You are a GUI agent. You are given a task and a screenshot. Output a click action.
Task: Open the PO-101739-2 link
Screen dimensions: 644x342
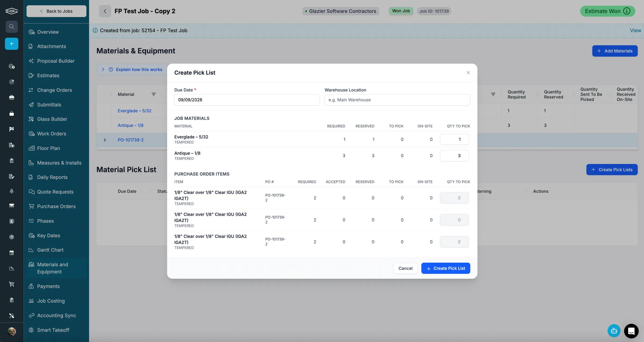click(x=130, y=140)
